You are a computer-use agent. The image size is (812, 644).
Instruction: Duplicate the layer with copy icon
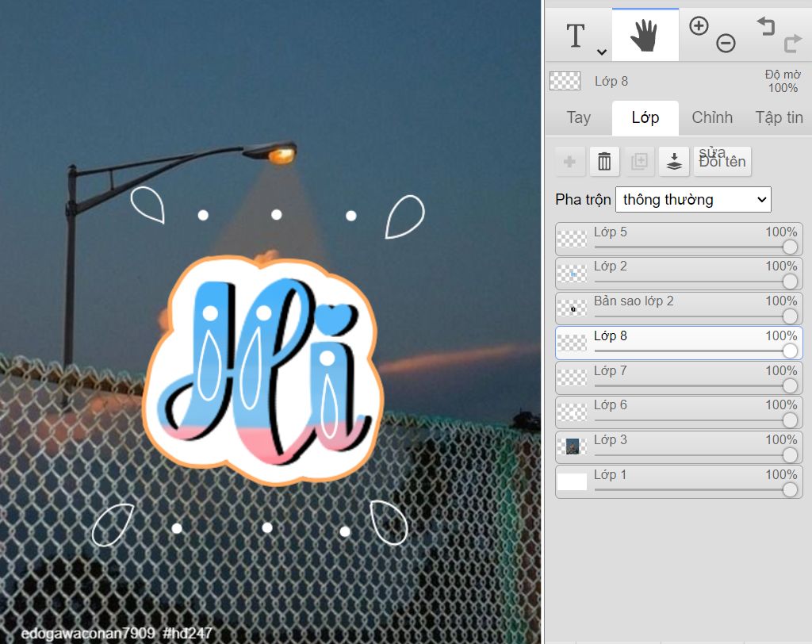[639, 162]
